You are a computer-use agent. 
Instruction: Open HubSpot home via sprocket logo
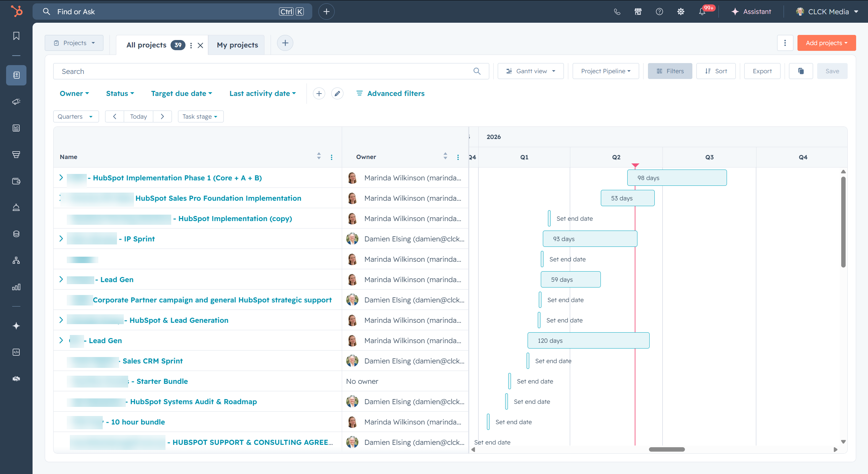pos(16,11)
